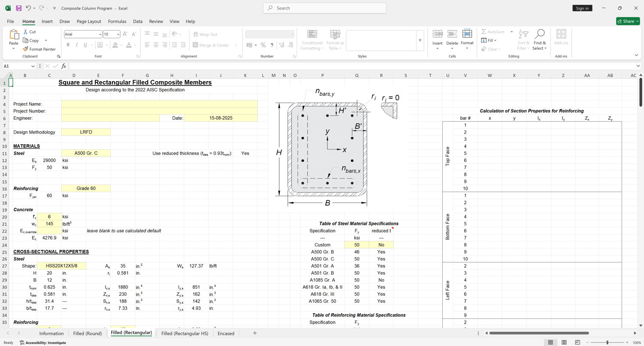Screen dimensions: 644x346
Task: Click the horizontal scrollbar thumb
Action: click(539, 333)
